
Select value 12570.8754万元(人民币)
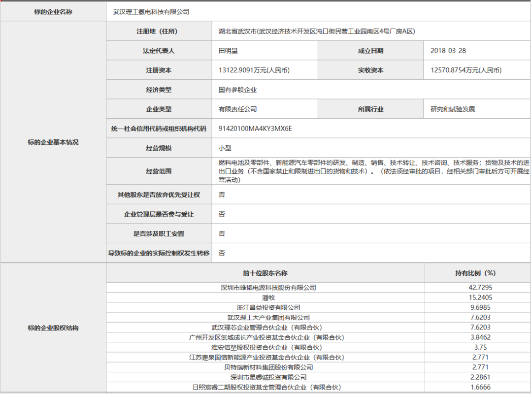click(466, 70)
